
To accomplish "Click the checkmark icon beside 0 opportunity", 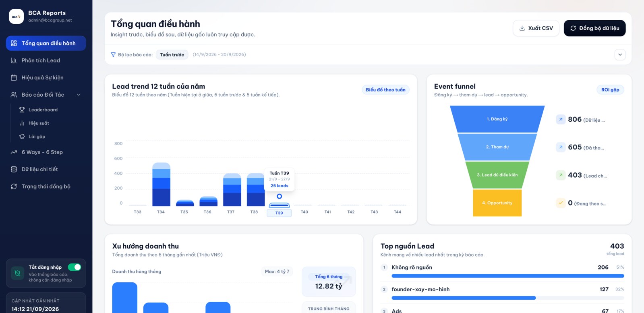I will click(561, 203).
